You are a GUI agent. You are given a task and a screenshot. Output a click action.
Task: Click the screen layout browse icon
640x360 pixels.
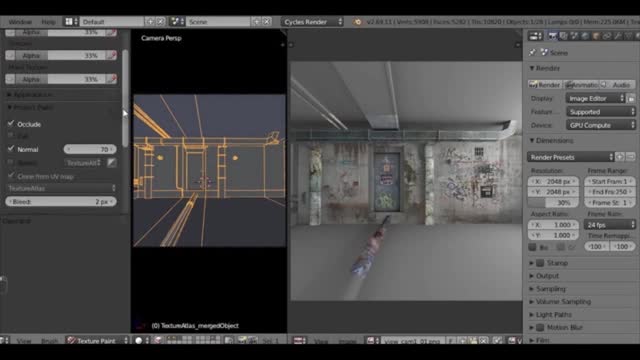(71, 22)
